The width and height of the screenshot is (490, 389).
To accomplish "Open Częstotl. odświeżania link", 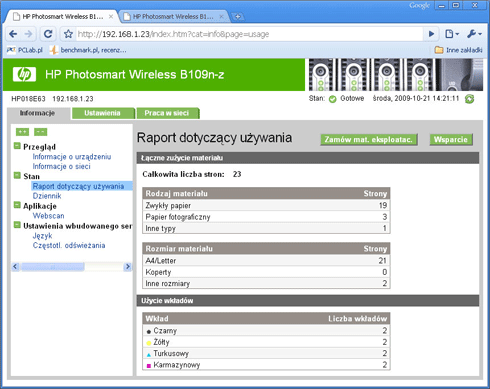I will 69,245.
